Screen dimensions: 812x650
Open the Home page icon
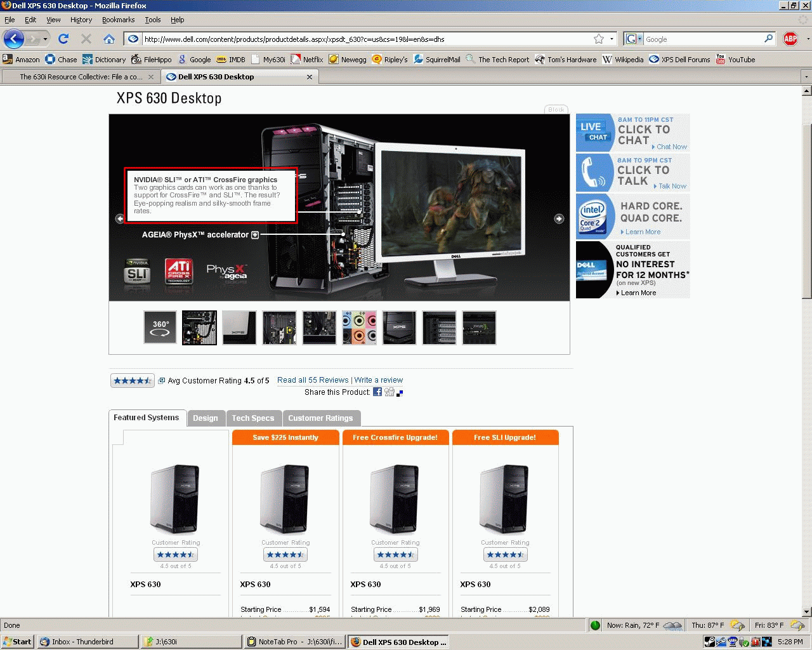109,39
